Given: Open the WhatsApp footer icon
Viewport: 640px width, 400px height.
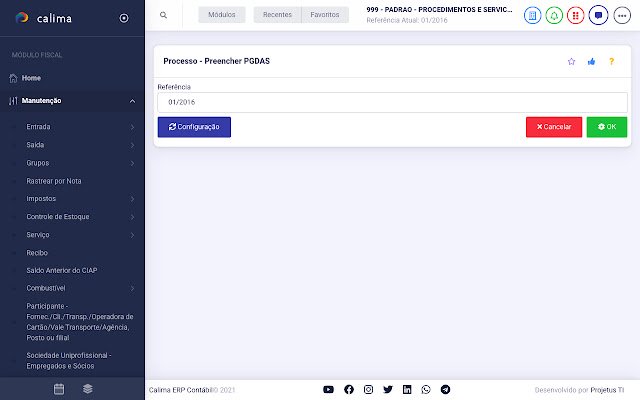Looking at the screenshot, I should point(426,389).
